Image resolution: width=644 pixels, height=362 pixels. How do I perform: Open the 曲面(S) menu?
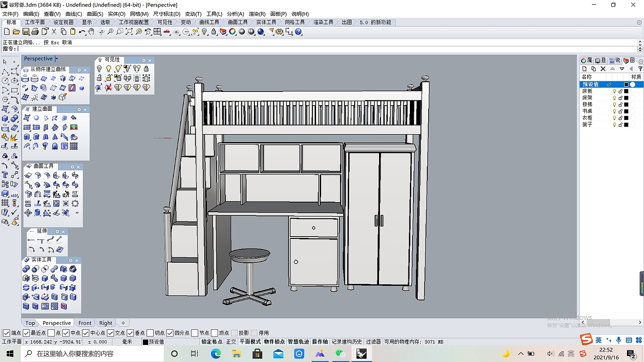pos(95,14)
